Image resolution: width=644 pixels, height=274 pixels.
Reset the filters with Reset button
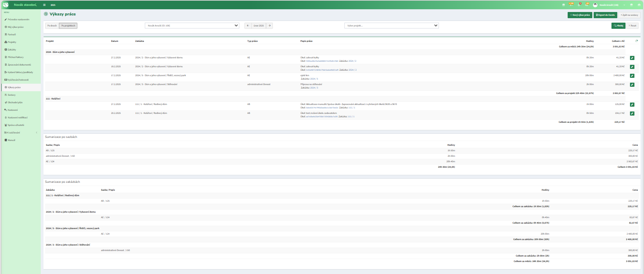[x=632, y=26]
